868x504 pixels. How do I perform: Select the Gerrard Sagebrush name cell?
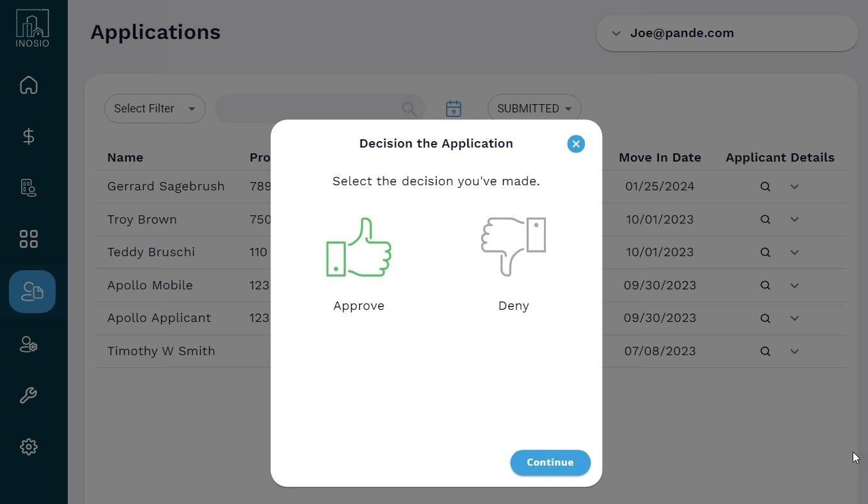(166, 187)
